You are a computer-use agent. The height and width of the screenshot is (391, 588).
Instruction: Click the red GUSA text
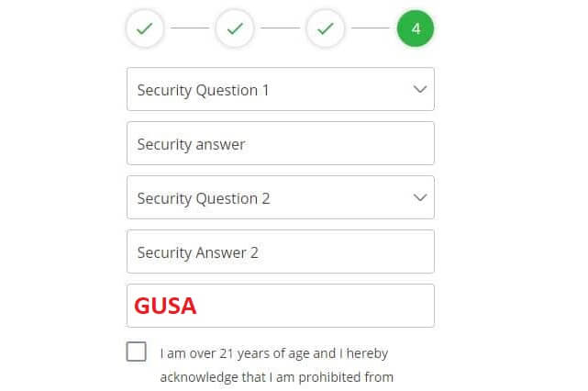[x=166, y=306]
